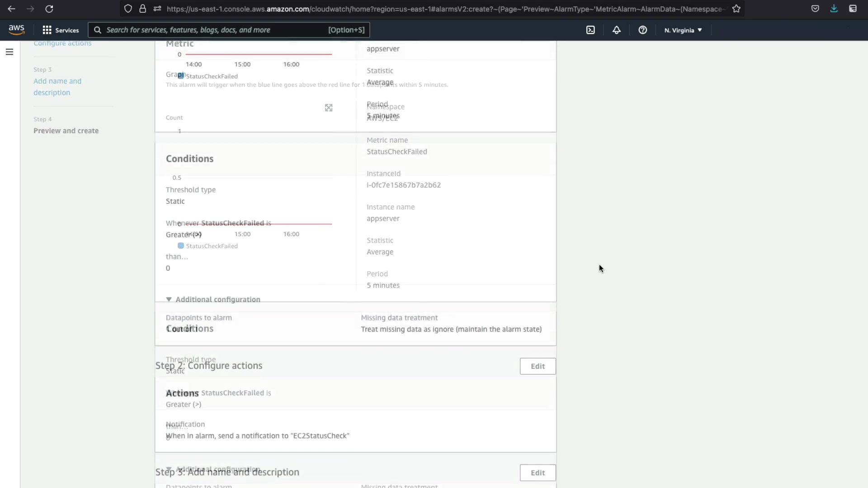Open the help question mark icon
The height and width of the screenshot is (488, 868).
pyautogui.click(x=642, y=30)
